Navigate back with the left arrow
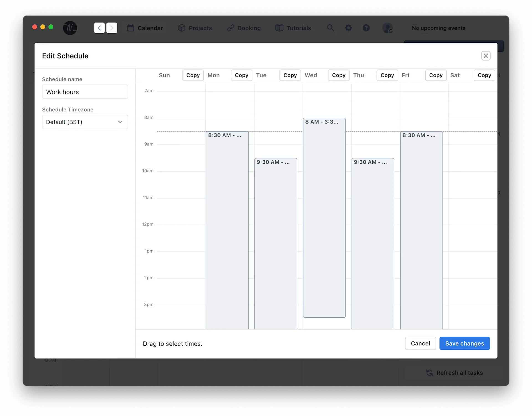 (x=99, y=28)
